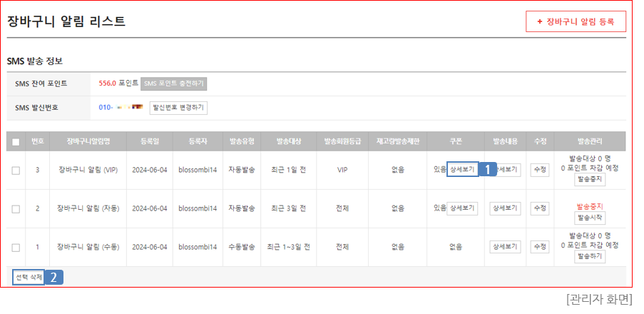Click 발신번호 변경하기 button

178,108
